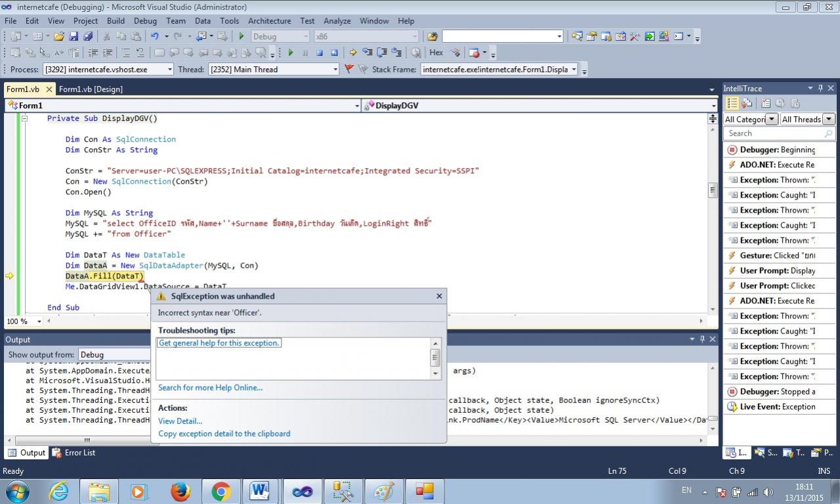The width and height of the screenshot is (840, 504).
Task: Click the Open File folder icon
Action: [59, 37]
